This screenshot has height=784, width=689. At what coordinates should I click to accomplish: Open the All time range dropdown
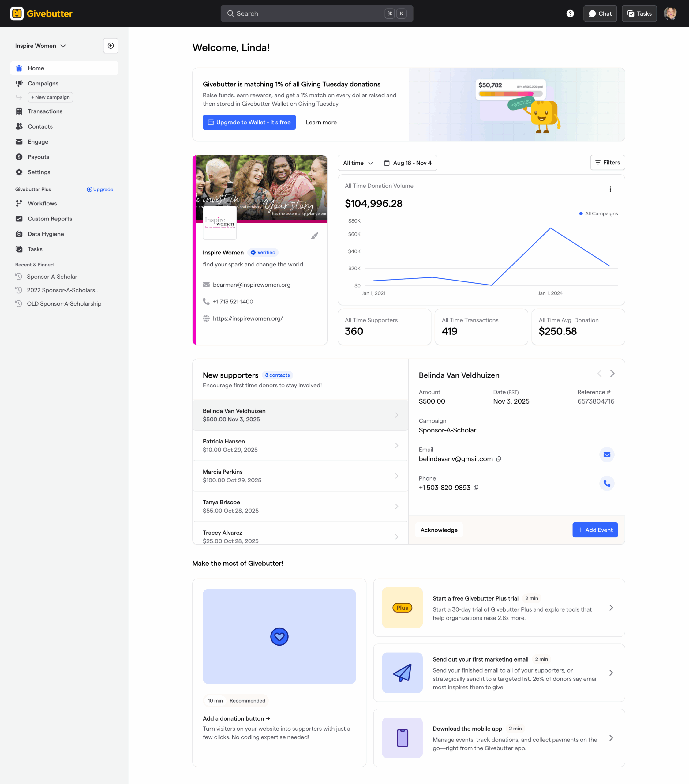pyautogui.click(x=358, y=163)
